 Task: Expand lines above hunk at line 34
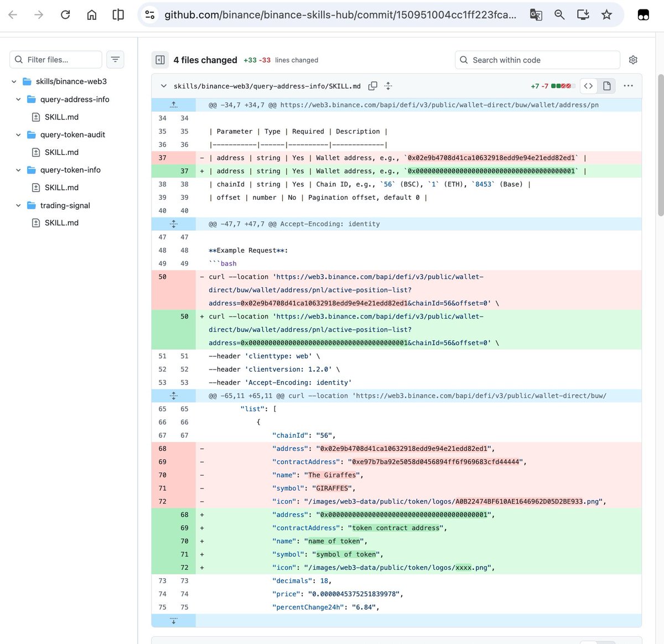[x=174, y=105]
